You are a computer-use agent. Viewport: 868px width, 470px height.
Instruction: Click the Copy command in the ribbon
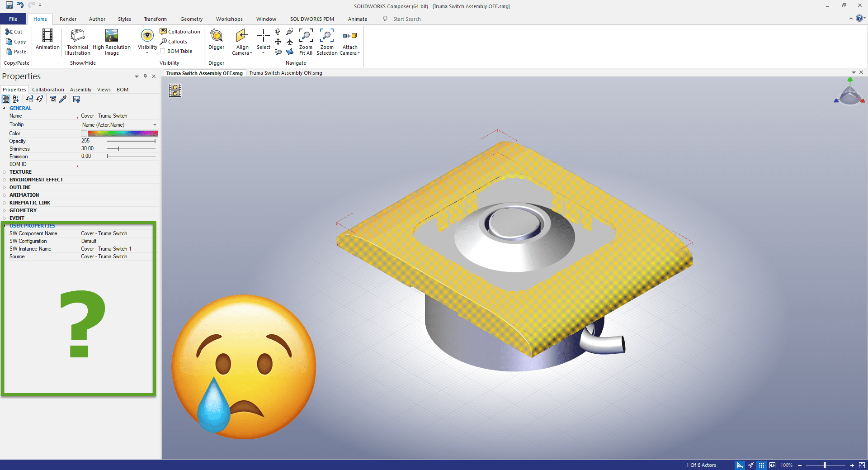click(x=16, y=42)
